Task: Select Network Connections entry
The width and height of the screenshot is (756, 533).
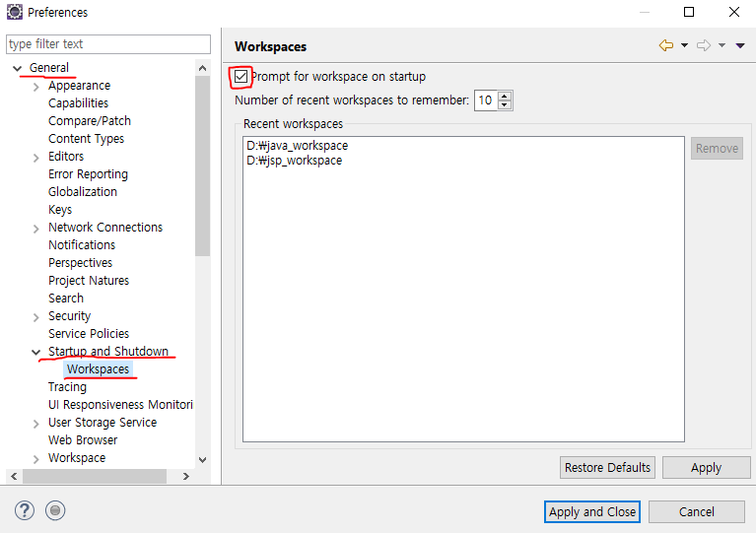Action: (105, 227)
